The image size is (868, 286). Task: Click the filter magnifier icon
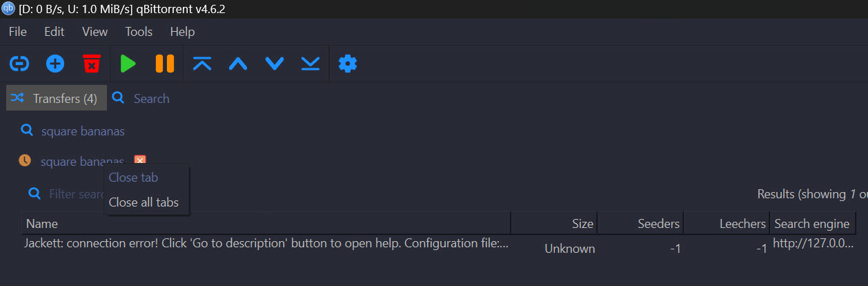coord(34,193)
